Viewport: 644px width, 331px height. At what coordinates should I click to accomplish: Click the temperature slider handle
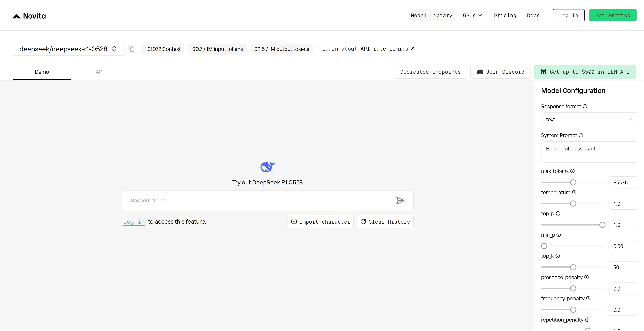(573, 204)
